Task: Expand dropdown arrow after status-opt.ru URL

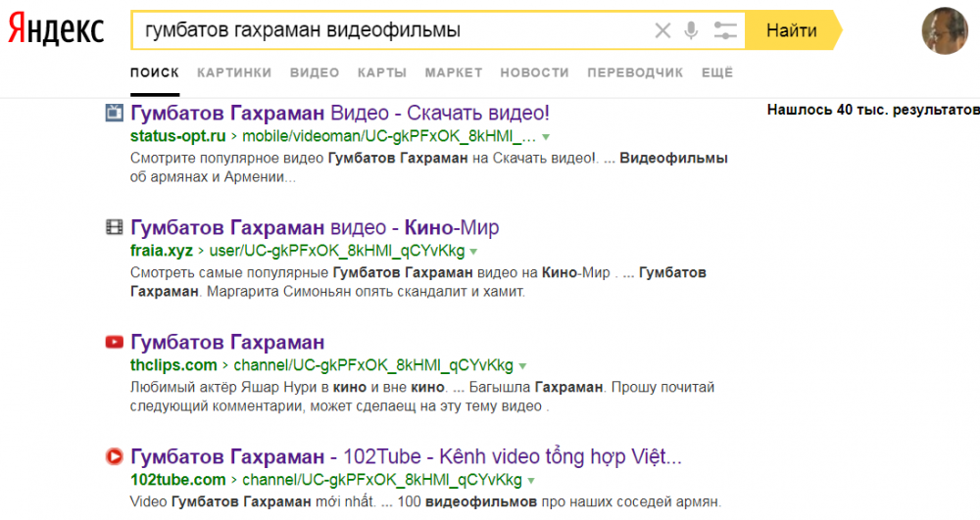Action: [x=546, y=137]
